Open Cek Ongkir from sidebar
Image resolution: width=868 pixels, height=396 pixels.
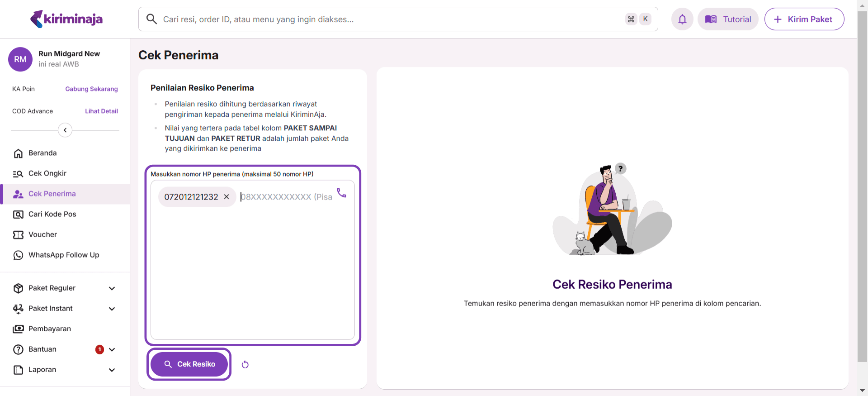(x=47, y=173)
